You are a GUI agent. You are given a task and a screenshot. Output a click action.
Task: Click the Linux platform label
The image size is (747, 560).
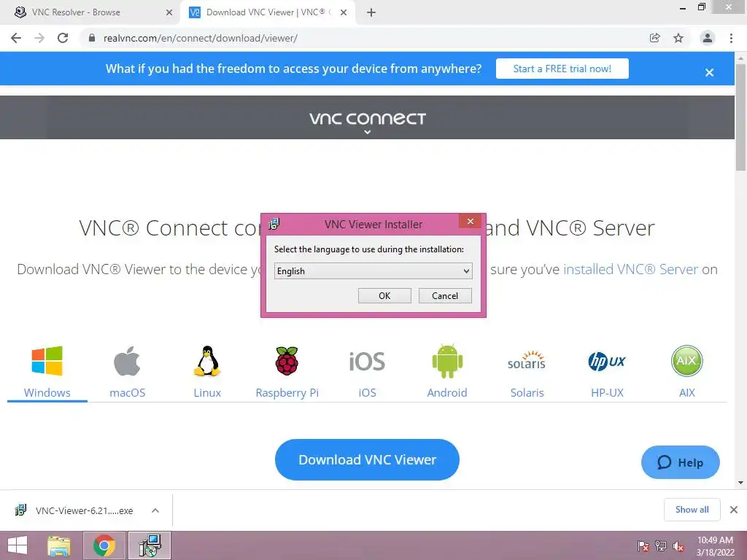pos(207,392)
